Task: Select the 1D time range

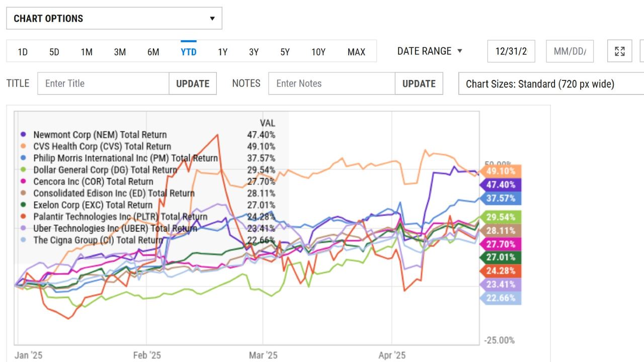Action: point(23,52)
